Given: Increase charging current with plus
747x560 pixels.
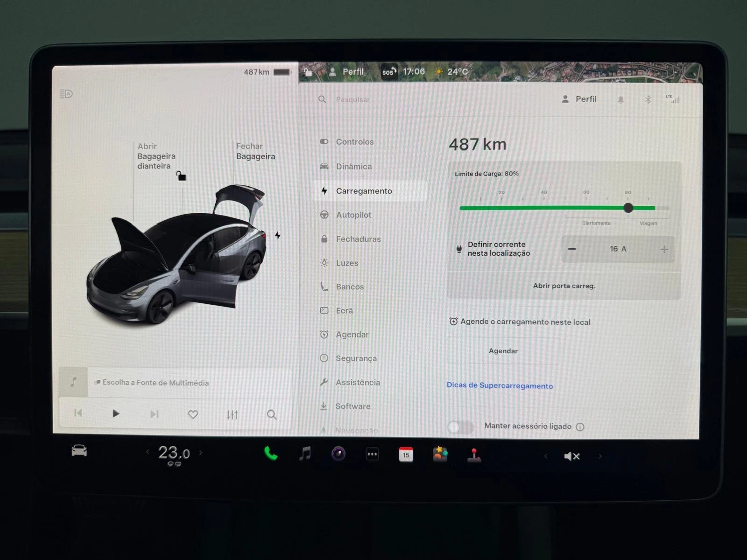Looking at the screenshot, I should [x=664, y=250].
